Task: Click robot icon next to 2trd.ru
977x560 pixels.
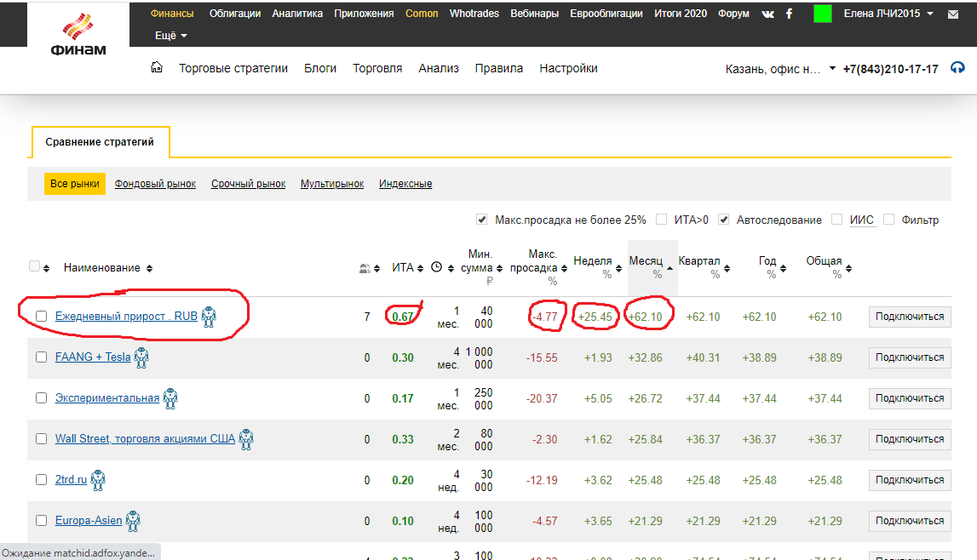Action: (98, 480)
